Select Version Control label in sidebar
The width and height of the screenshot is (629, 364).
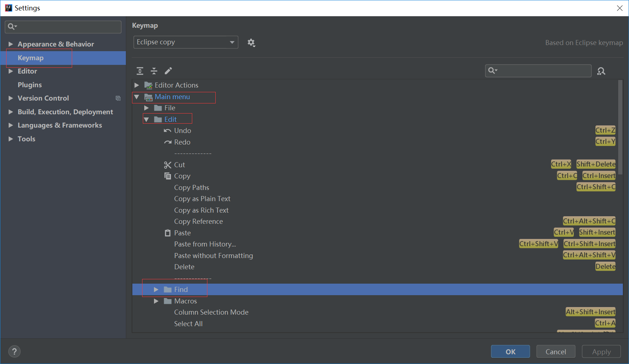pyautogui.click(x=43, y=98)
